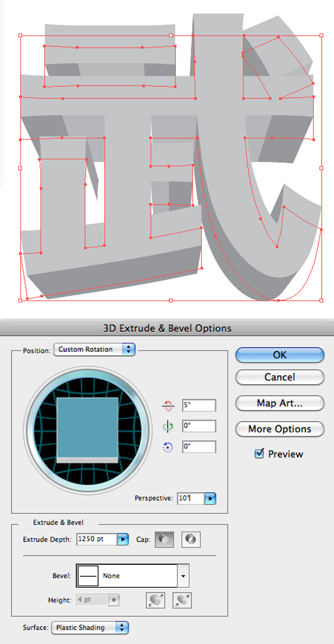This screenshot has width=334, height=644.
Task: Click the OK button
Action: (280, 355)
